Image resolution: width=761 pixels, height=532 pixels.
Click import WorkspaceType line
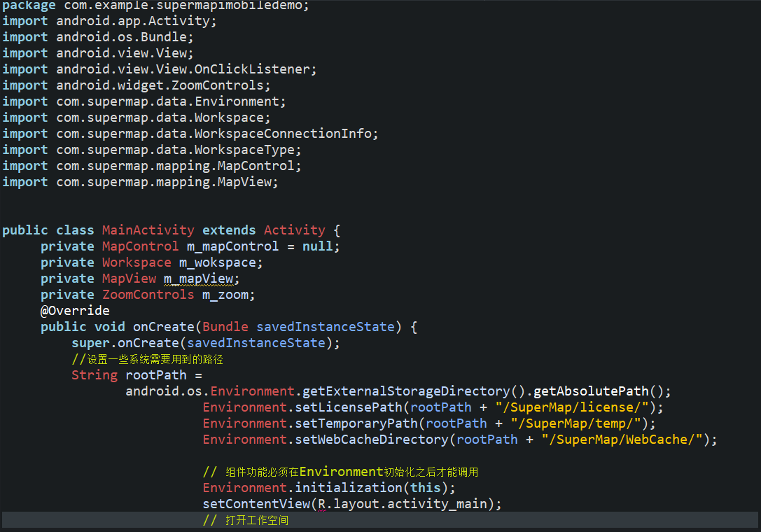(x=151, y=150)
